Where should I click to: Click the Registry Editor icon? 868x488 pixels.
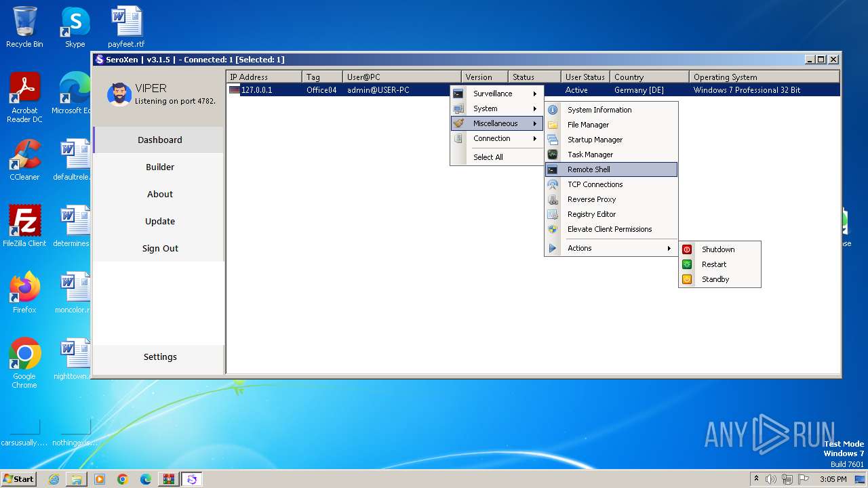click(553, 214)
